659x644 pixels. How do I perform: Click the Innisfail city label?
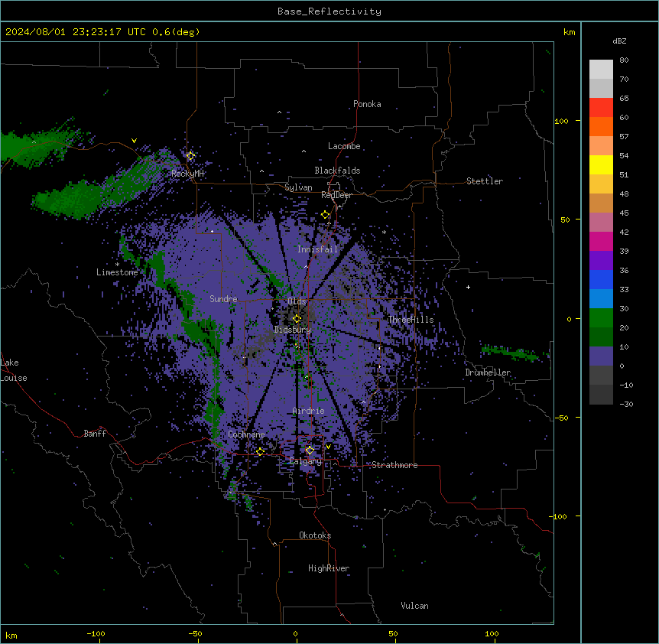[x=317, y=249]
